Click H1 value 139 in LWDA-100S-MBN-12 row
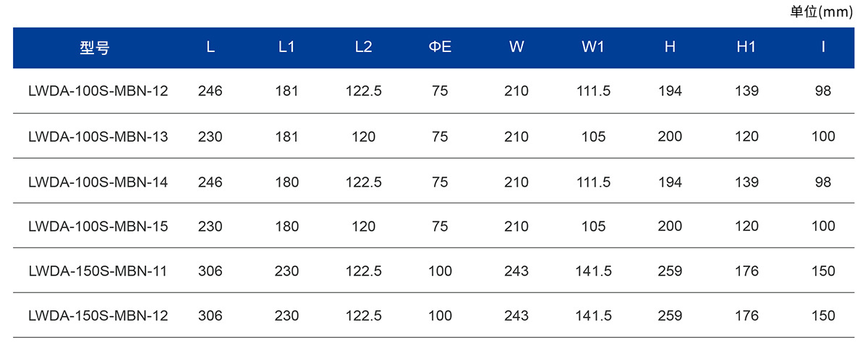Viewport: 868px width, 348px height. [x=746, y=91]
